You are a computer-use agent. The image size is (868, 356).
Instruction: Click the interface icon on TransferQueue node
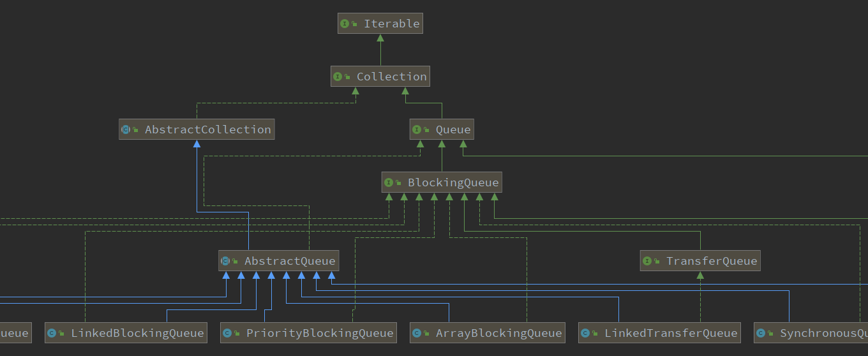(647, 262)
